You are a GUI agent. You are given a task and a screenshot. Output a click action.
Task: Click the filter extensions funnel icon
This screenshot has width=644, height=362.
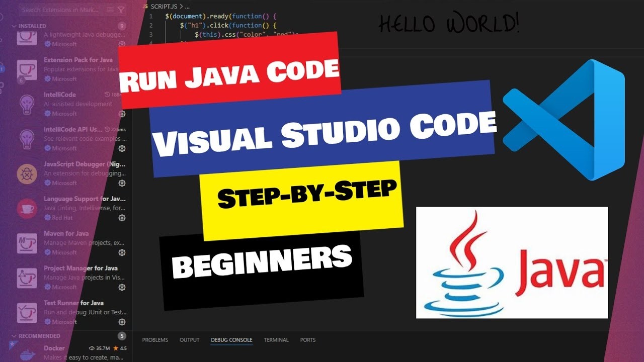(121, 10)
